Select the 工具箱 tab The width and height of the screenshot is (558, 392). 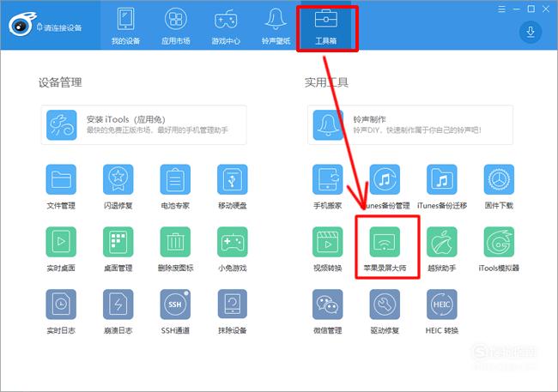click(x=326, y=27)
